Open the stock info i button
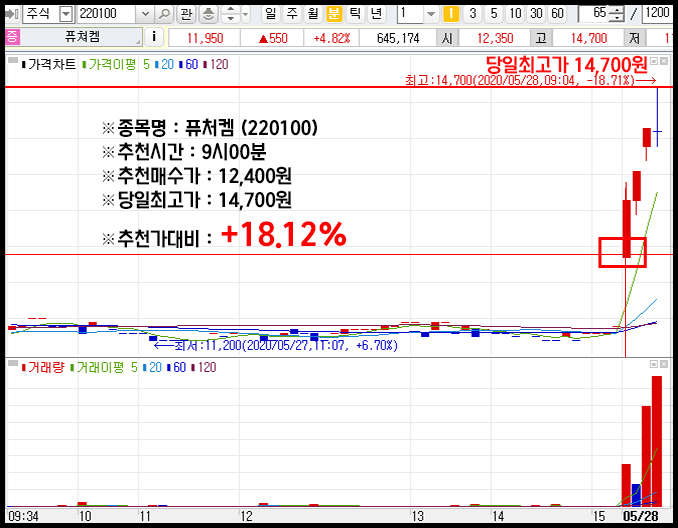This screenshot has width=678, height=528. (154, 37)
